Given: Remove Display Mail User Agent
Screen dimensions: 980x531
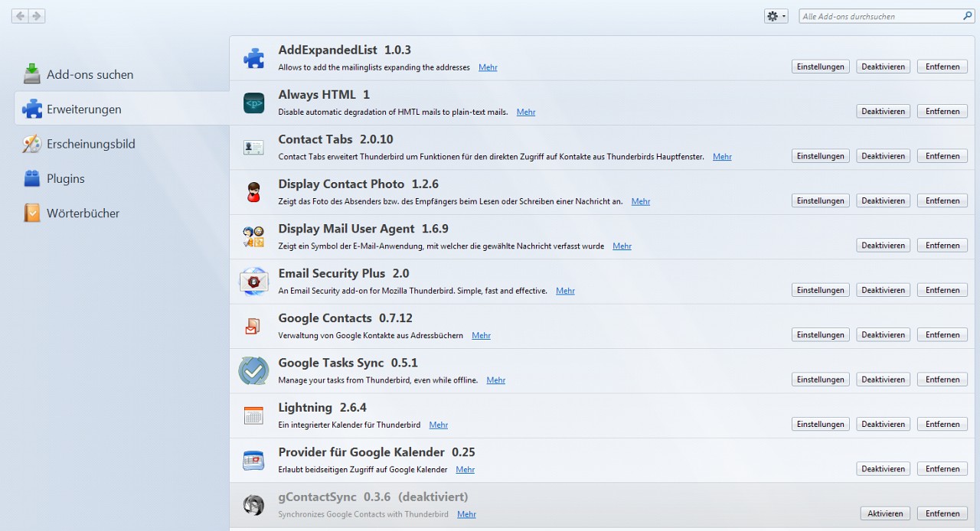Looking at the screenshot, I should (x=942, y=246).
